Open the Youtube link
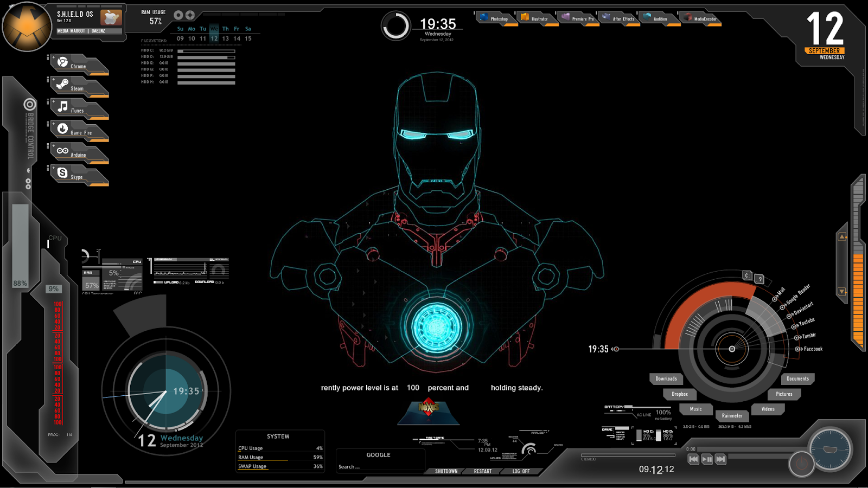 (x=803, y=324)
